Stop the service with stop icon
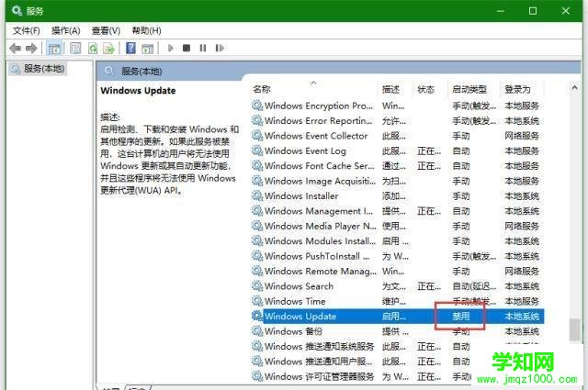This screenshot has width=588, height=390. 187,48
